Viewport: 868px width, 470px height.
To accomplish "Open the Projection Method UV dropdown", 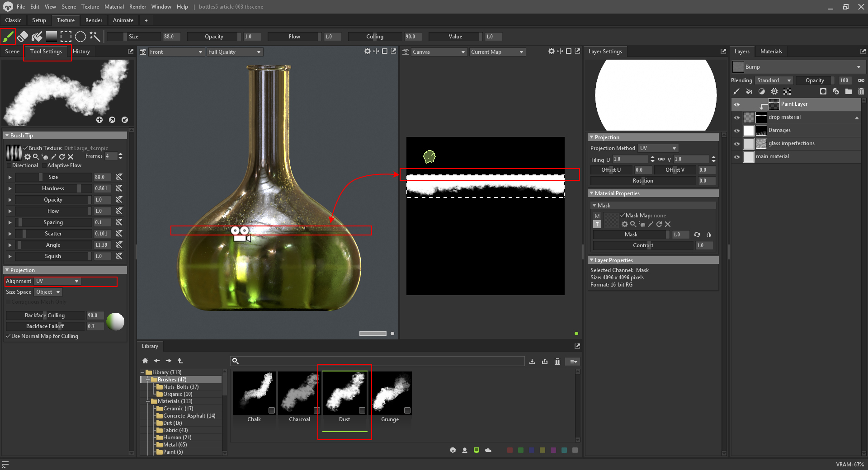I will pyautogui.click(x=658, y=148).
